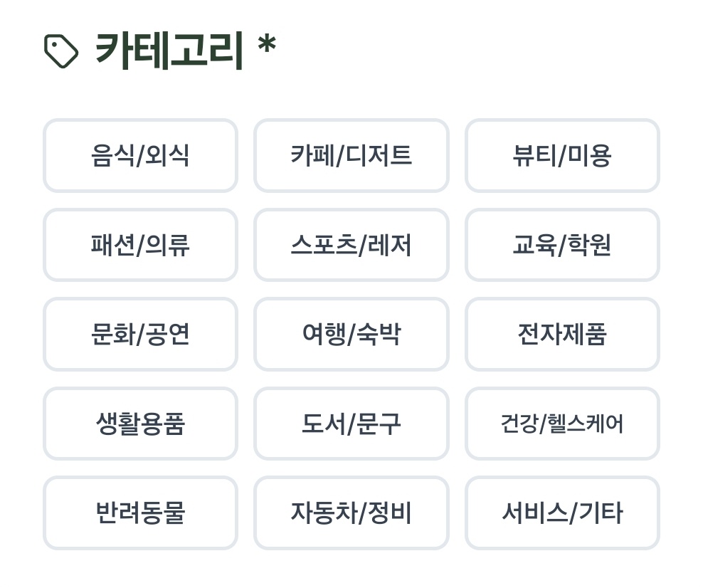Viewport: 703px width, 588px height.
Task: Choose the 반려동물 category chip
Action: [140, 513]
